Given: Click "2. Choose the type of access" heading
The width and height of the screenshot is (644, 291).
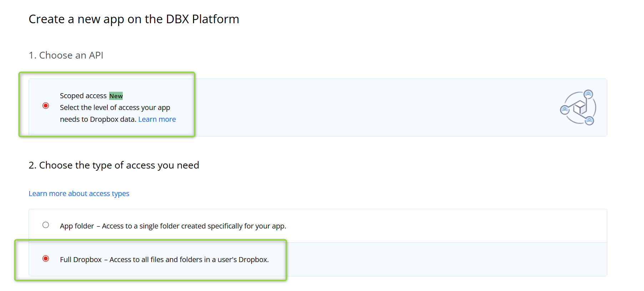Looking at the screenshot, I should [114, 165].
